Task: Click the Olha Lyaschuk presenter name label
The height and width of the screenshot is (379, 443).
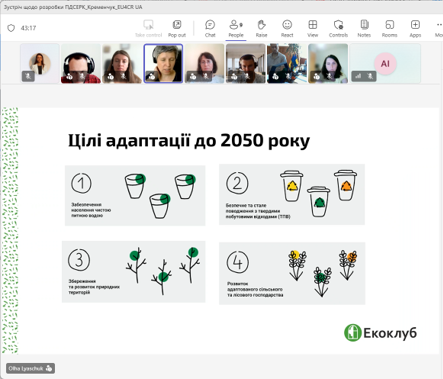Action: [30, 368]
